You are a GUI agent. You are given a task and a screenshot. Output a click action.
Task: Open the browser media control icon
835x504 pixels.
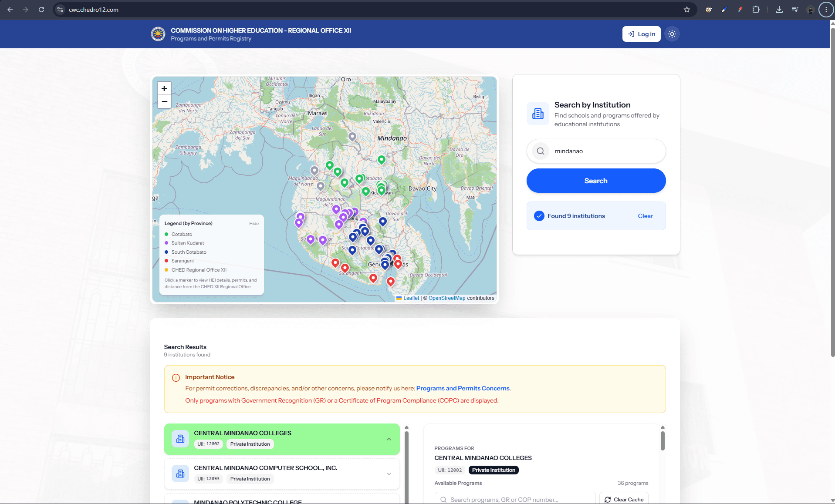(x=795, y=10)
